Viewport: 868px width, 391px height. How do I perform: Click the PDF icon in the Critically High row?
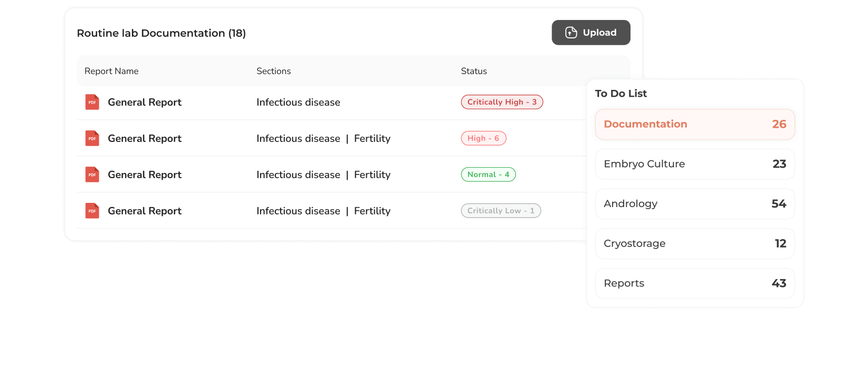point(92,102)
